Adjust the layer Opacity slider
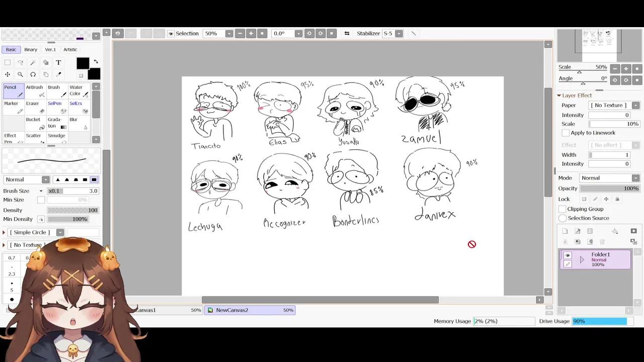This screenshot has width=644, height=362. (x=609, y=189)
